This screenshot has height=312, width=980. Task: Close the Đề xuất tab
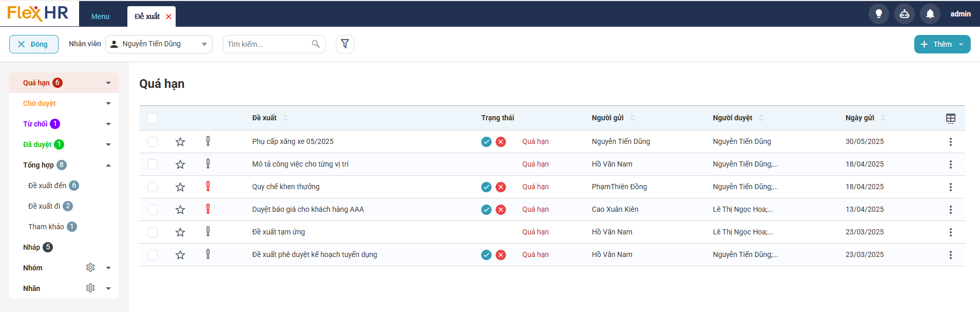168,16
